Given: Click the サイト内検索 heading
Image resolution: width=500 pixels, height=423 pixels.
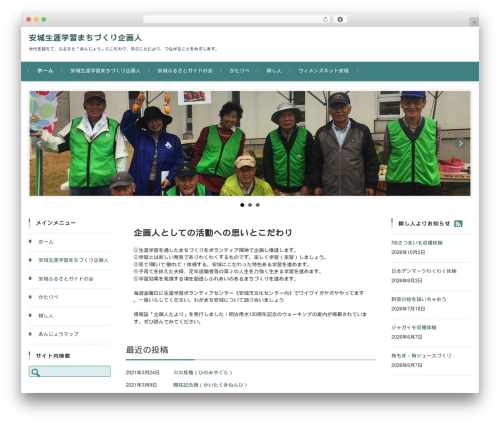Looking at the screenshot, I should coord(53,356).
